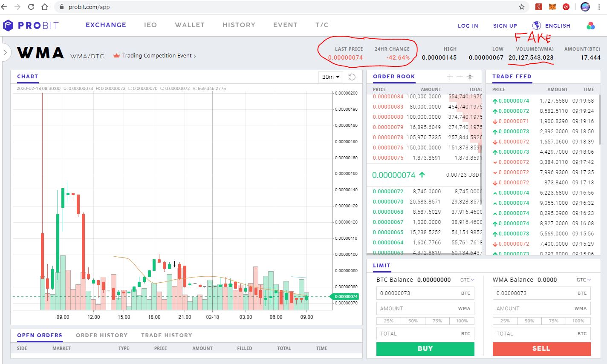
Task: Open 30m chart interval dropdown
Action: coord(331,77)
